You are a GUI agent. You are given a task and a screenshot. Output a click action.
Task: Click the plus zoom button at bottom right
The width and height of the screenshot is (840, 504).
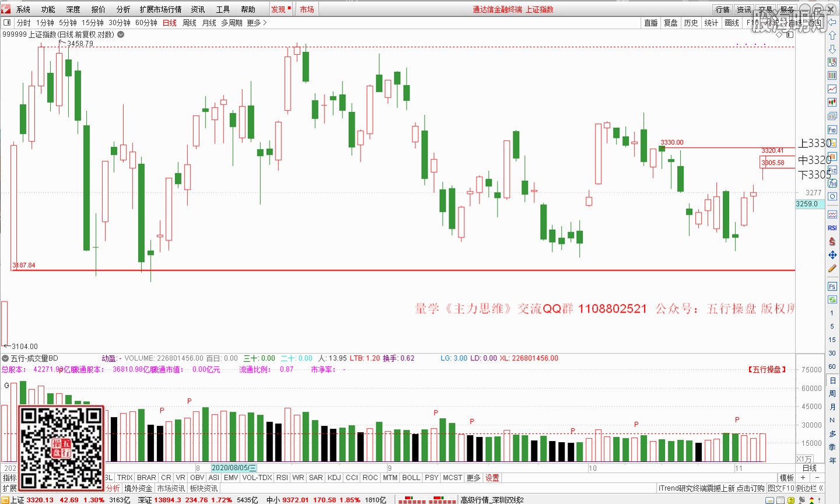(803, 478)
